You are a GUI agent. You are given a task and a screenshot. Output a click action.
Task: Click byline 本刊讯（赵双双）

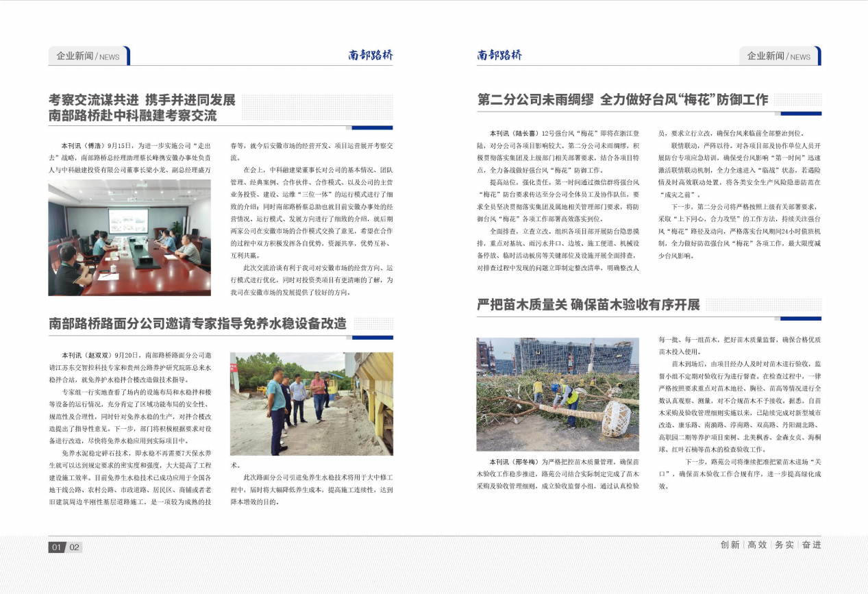[88, 356]
